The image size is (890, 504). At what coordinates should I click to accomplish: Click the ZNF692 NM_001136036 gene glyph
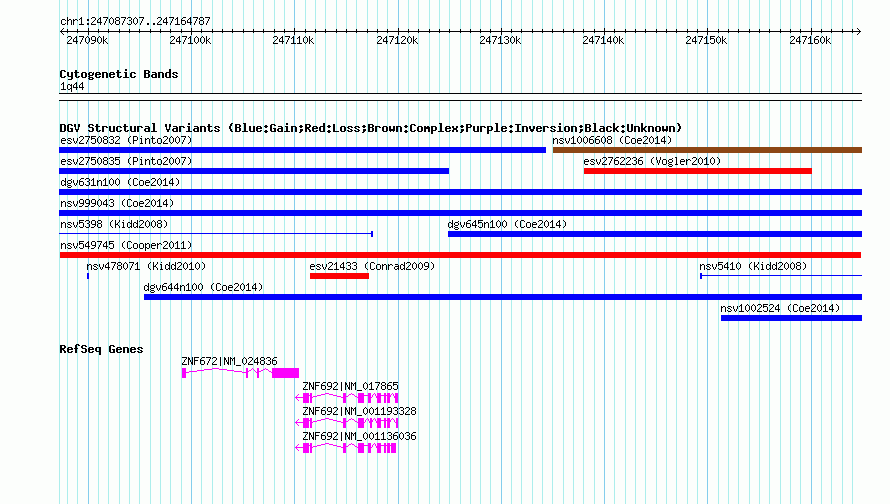pos(346,448)
